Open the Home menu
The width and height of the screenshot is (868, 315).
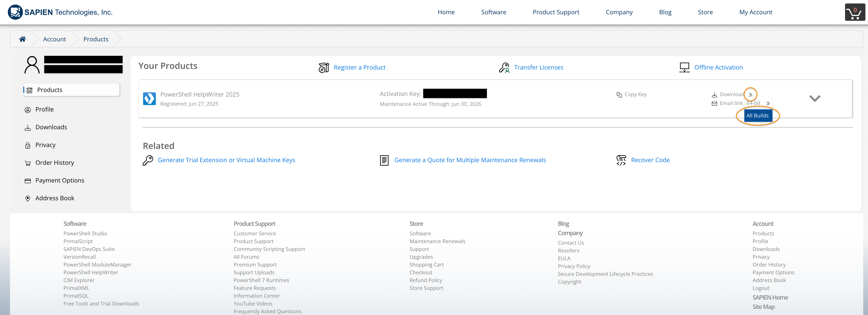point(446,12)
